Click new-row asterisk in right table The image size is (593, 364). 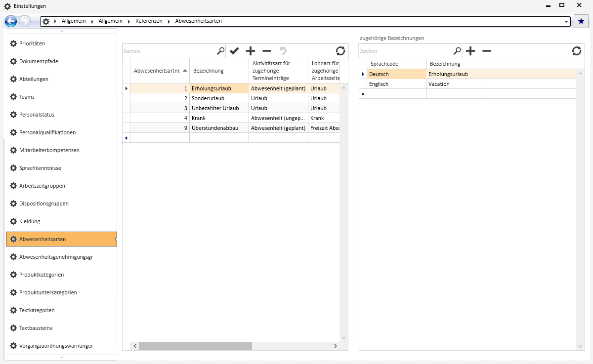point(363,94)
